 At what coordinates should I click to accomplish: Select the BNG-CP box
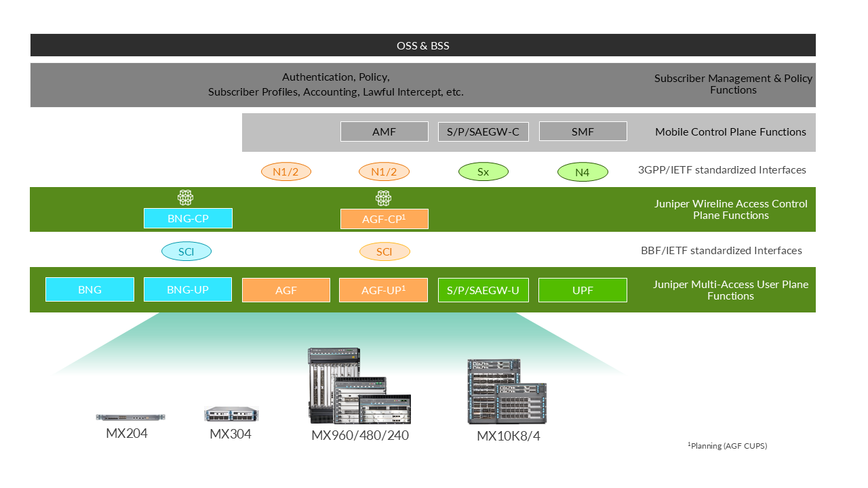coord(188,218)
